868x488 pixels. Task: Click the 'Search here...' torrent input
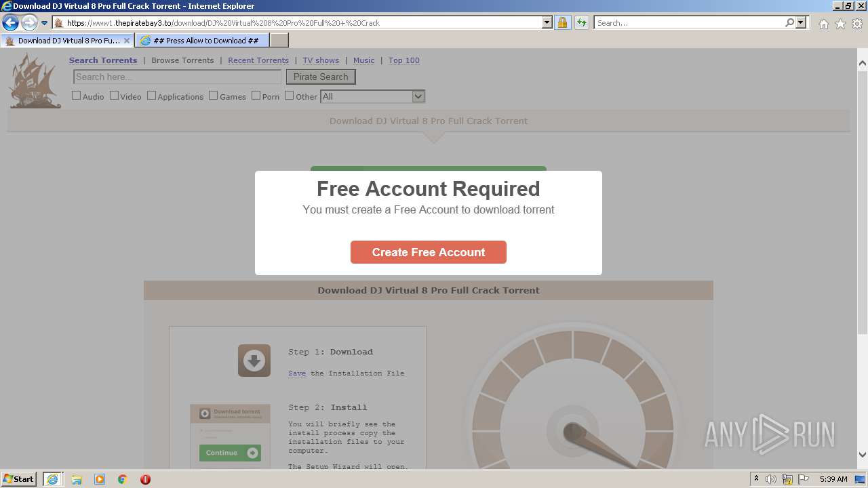coord(177,77)
